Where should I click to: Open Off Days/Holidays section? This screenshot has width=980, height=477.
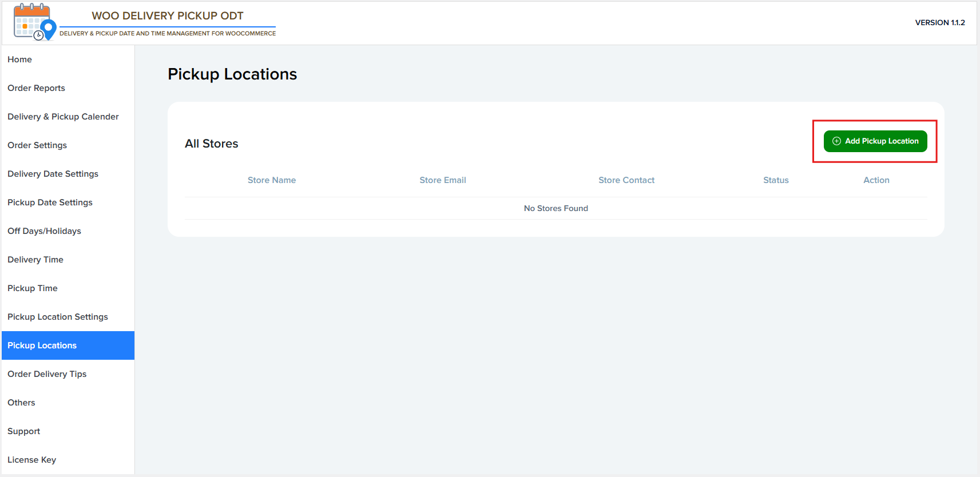click(x=45, y=231)
